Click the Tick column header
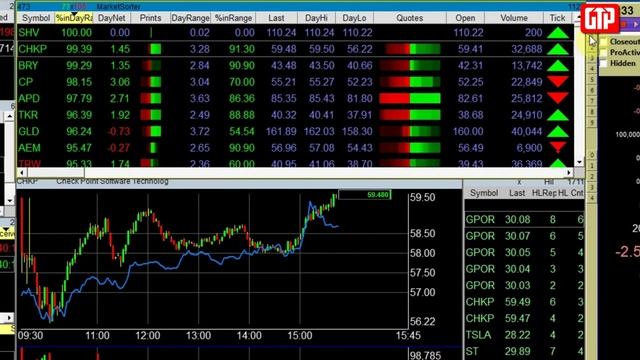The image size is (640, 360). (557, 18)
